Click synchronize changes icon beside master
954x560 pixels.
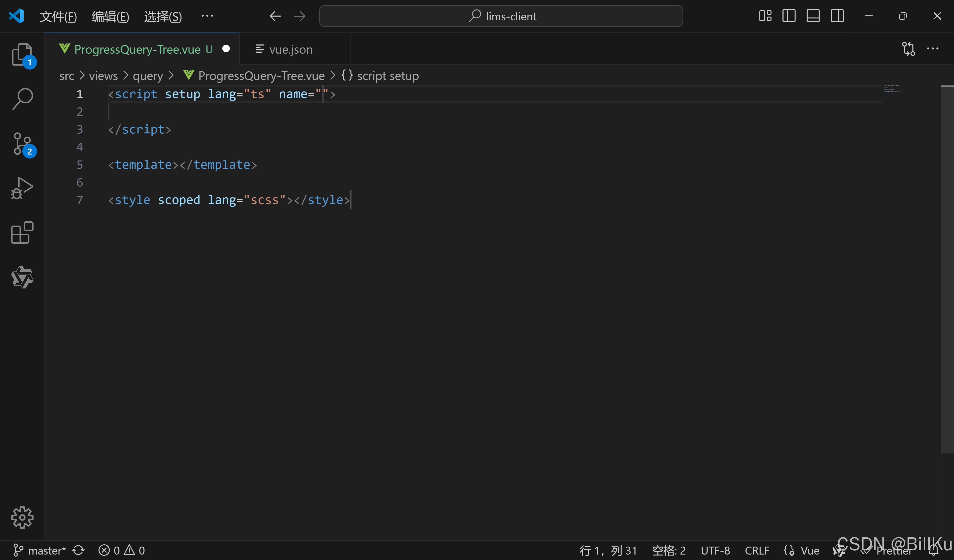[78, 550]
